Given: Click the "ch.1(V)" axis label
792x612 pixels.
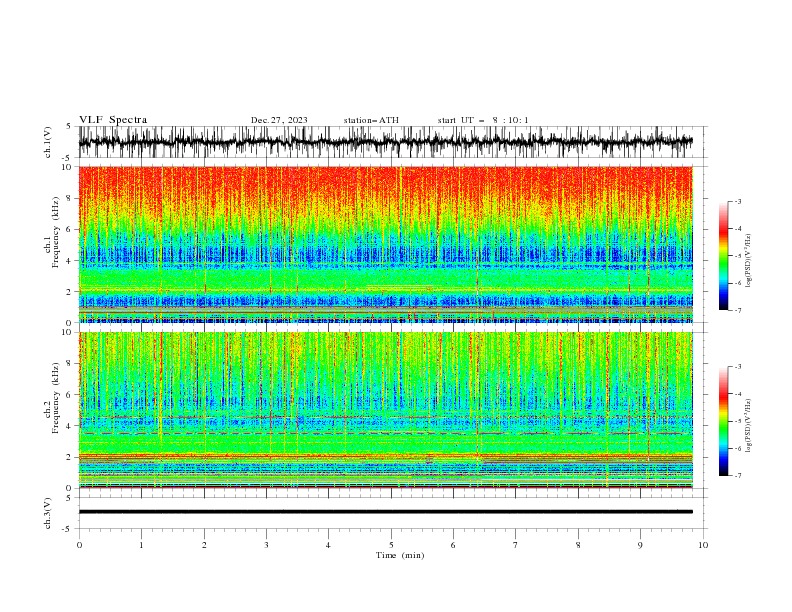Looking at the screenshot, I should [48, 142].
